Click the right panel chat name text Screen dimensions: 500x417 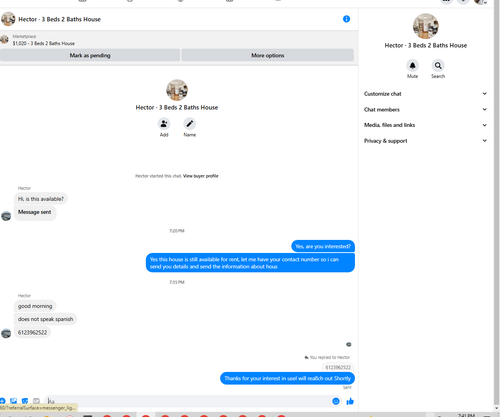426,45
